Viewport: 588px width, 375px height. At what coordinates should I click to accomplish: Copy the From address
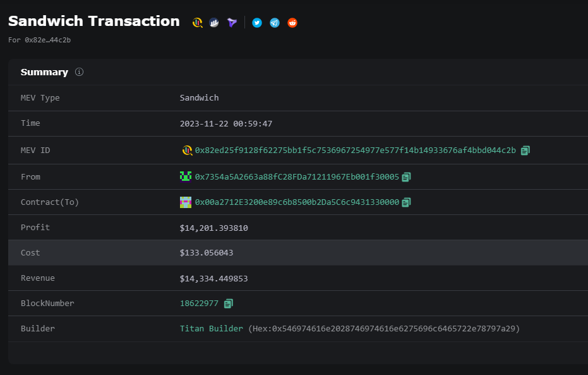(x=406, y=177)
